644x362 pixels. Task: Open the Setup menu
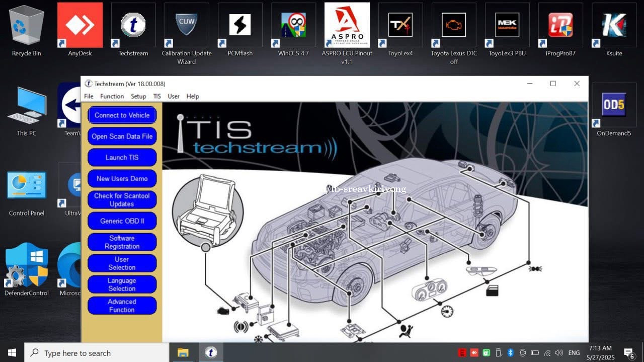click(138, 96)
